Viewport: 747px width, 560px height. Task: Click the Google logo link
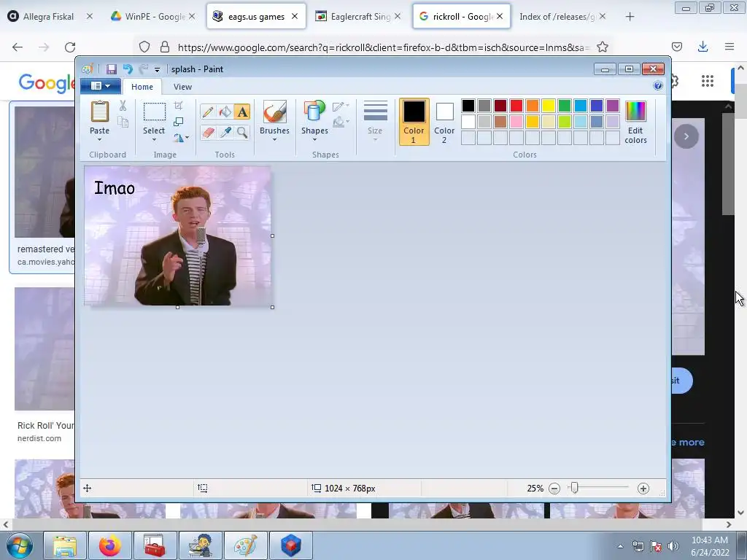tap(46, 83)
